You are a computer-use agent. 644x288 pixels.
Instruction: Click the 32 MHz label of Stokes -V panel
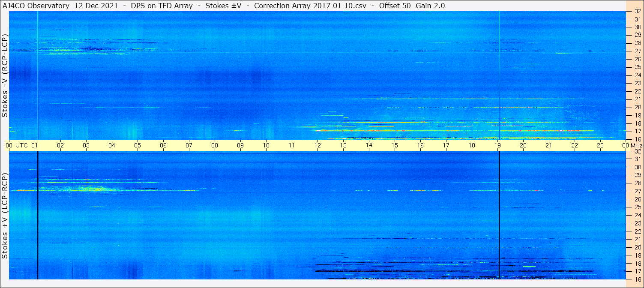click(x=638, y=12)
